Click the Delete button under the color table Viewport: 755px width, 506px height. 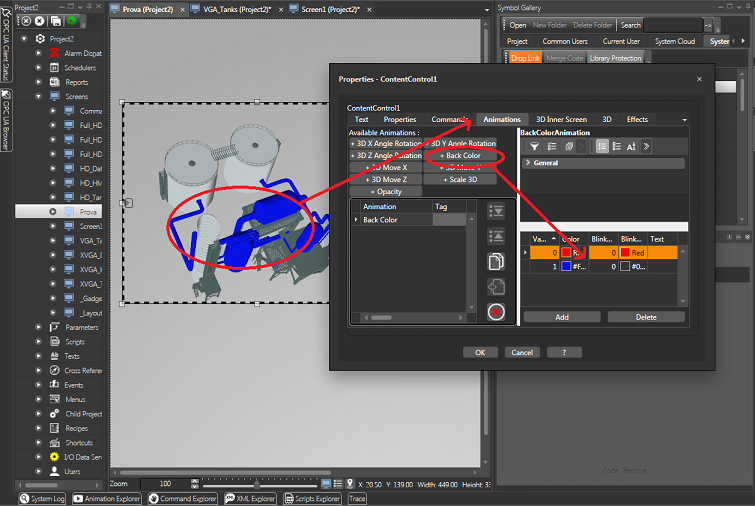point(646,316)
